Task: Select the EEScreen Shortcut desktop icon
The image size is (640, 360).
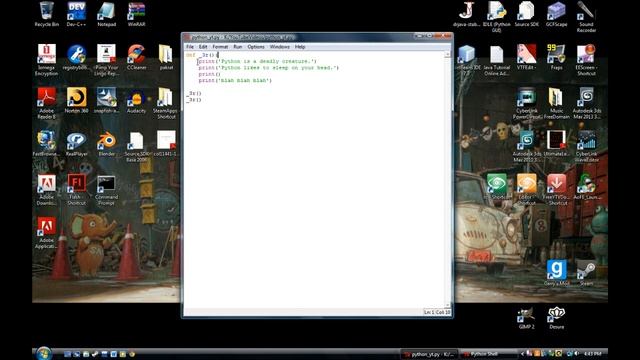Action: tap(586, 60)
